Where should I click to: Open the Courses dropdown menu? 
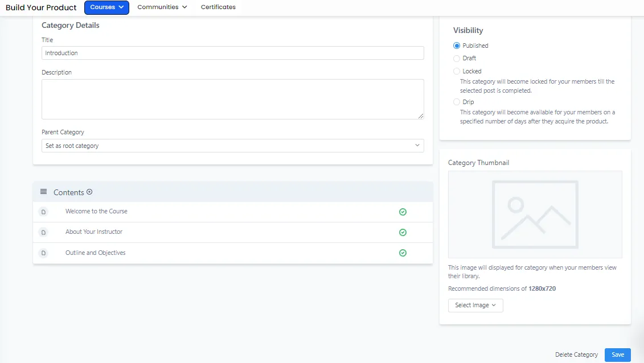point(107,7)
